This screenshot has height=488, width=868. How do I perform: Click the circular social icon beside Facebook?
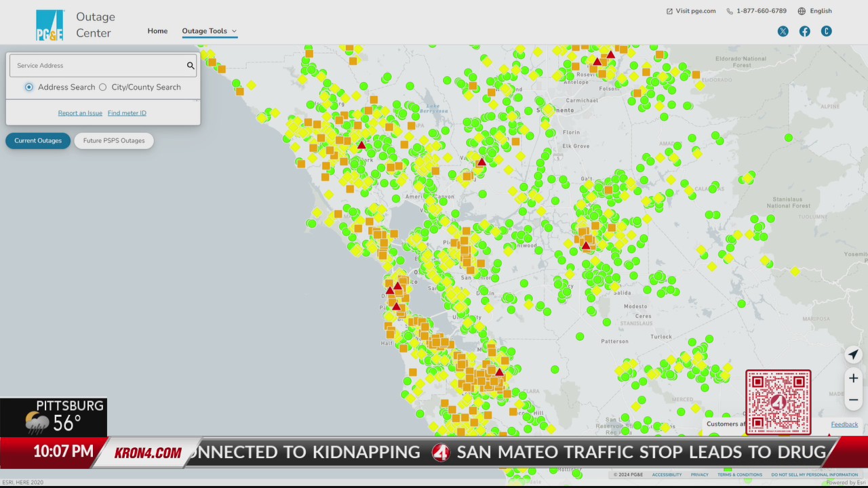[826, 31]
